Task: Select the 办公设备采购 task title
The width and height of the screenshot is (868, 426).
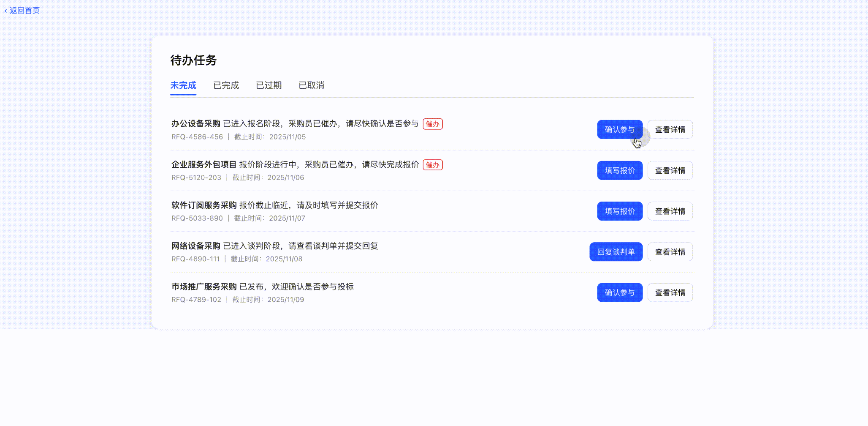Action: click(195, 123)
